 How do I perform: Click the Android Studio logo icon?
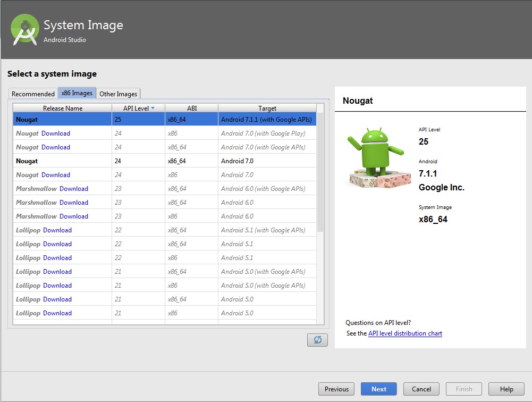click(25, 30)
